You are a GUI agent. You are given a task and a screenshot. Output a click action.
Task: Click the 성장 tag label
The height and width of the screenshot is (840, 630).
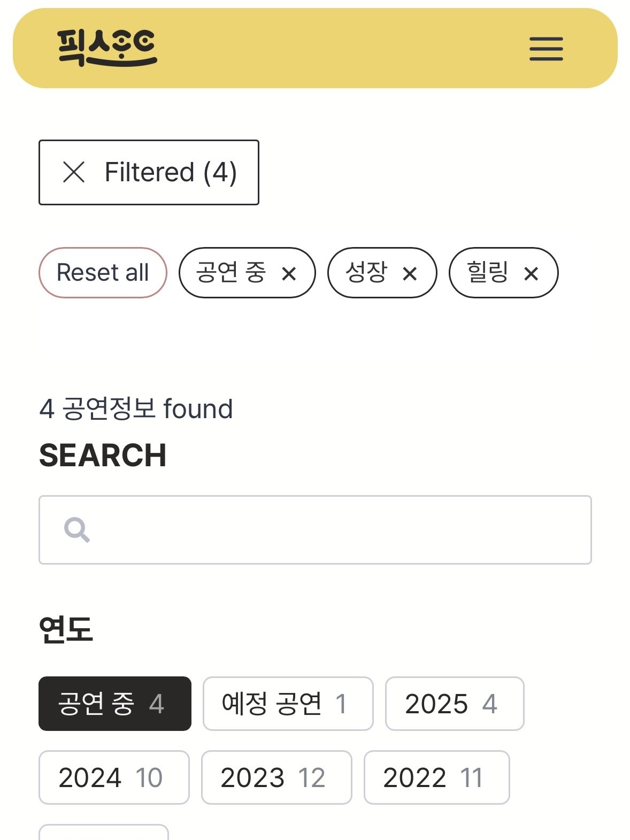point(366,272)
